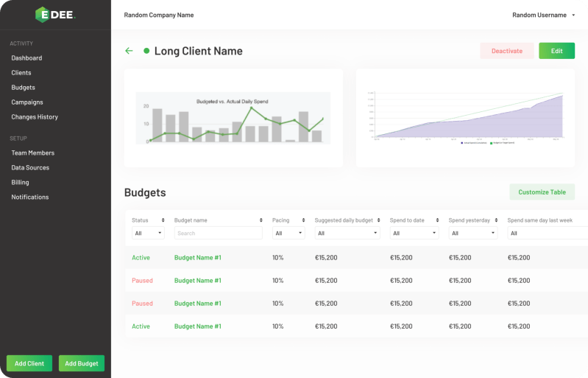Viewport: 588px width, 378px height.
Task: Open Changes History in sidebar
Action: (x=35, y=117)
